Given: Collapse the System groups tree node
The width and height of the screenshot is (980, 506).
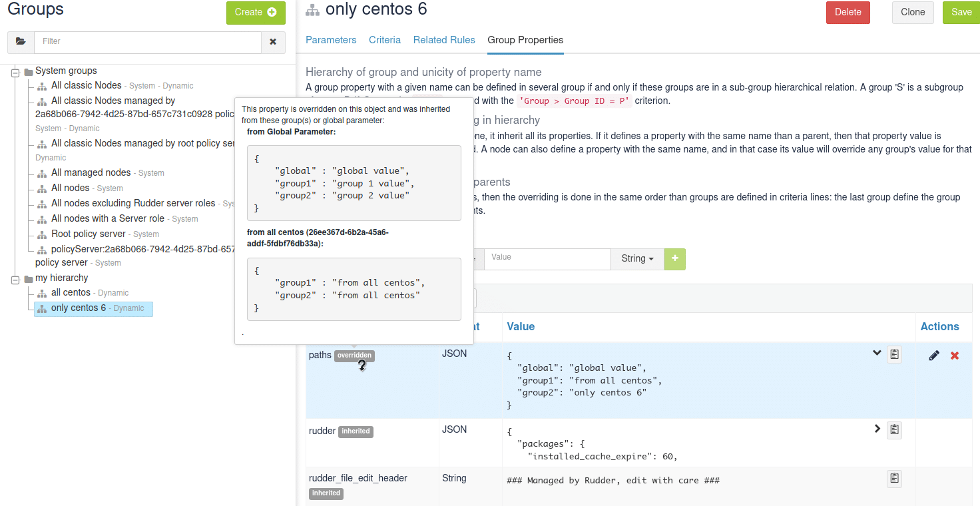Looking at the screenshot, I should click(15, 72).
